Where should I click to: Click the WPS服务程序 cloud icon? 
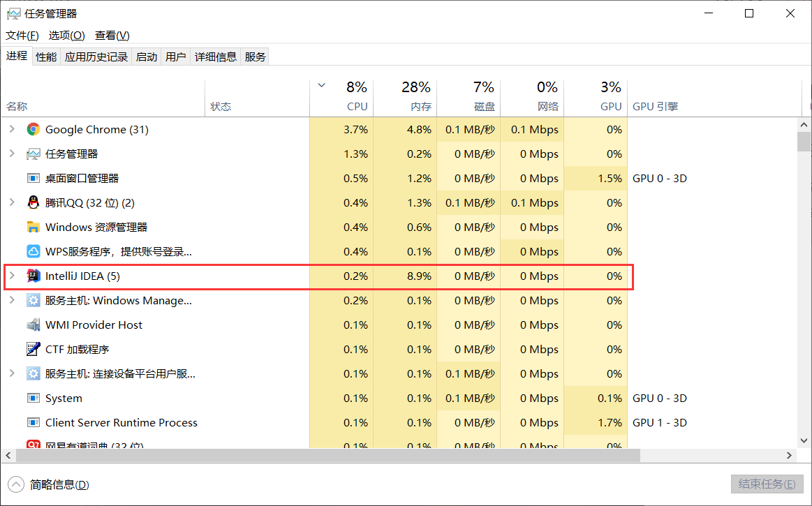(33, 251)
